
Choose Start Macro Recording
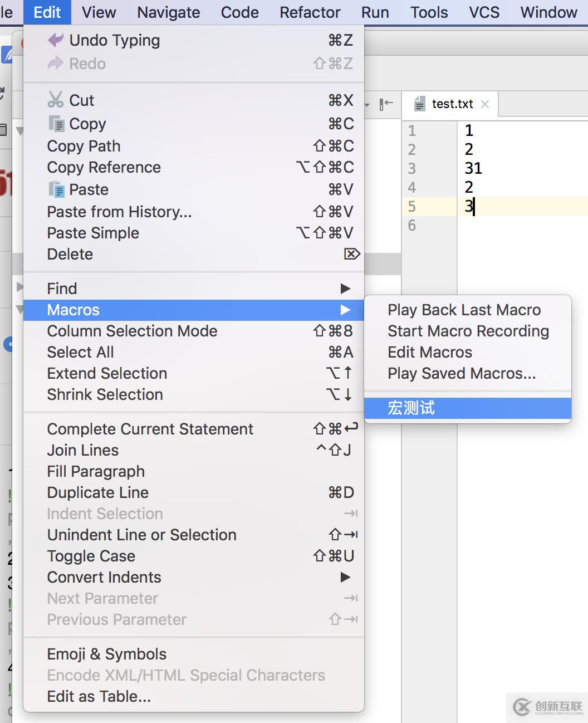[468, 331]
